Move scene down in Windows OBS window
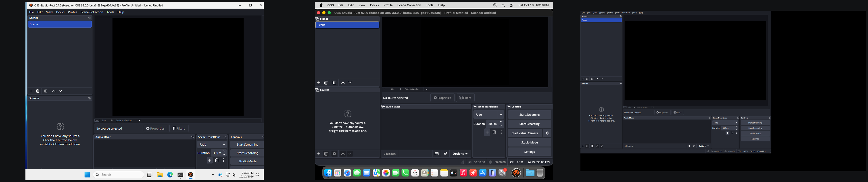Image resolution: width=868 pixels, height=182 pixels. 60,91
